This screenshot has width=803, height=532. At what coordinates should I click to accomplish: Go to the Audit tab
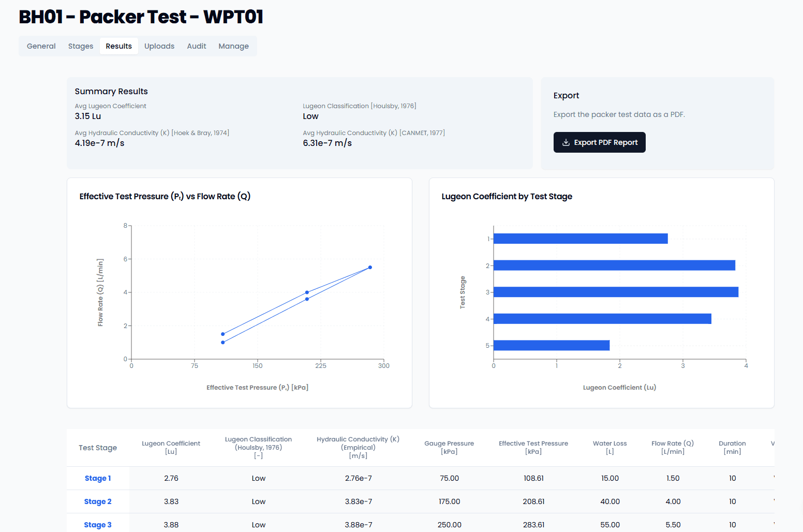point(196,46)
